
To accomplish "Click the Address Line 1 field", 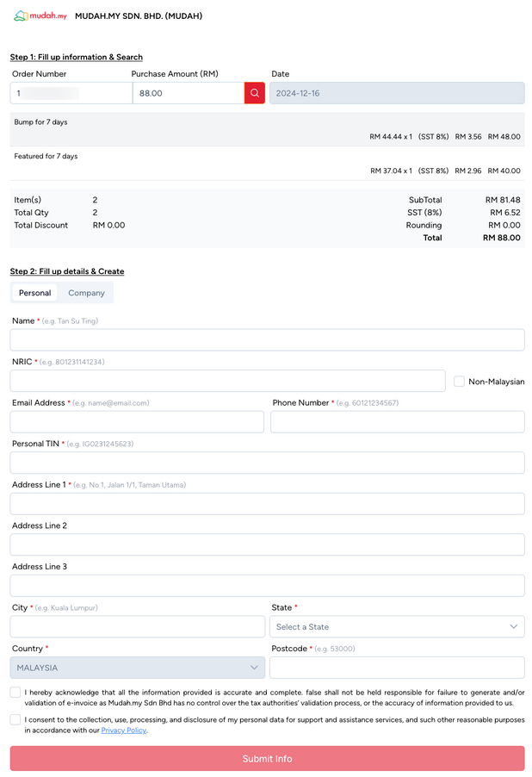I will (267, 504).
